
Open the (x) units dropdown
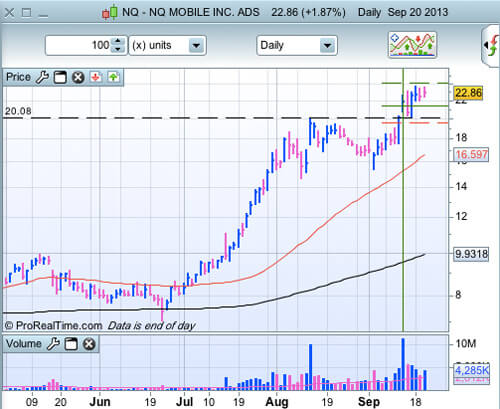point(168,45)
